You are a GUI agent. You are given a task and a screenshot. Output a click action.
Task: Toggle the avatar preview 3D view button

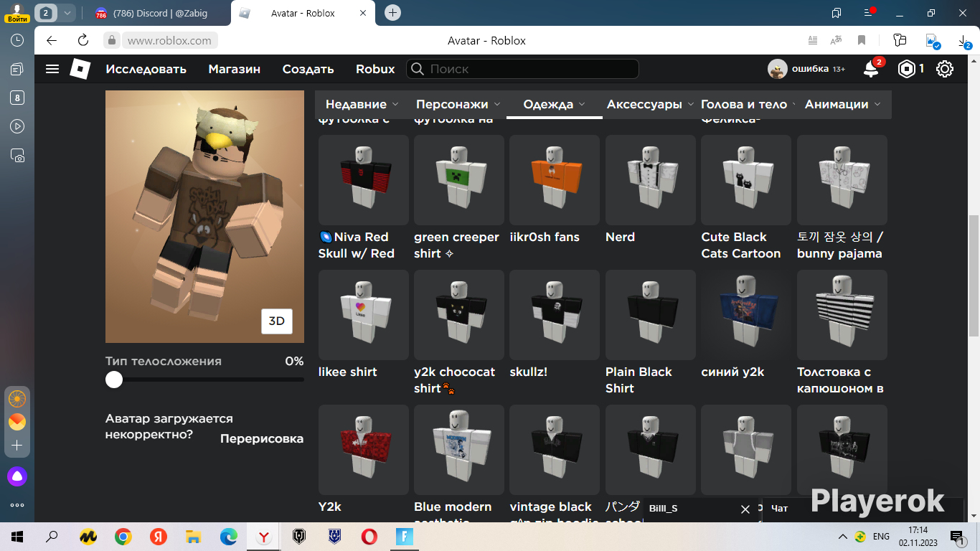point(276,321)
